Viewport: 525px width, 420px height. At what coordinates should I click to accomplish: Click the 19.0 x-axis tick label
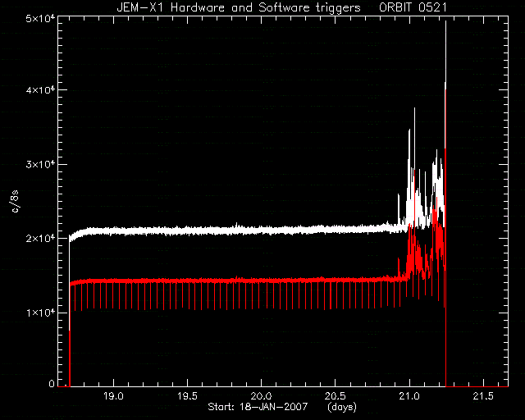coord(113,396)
